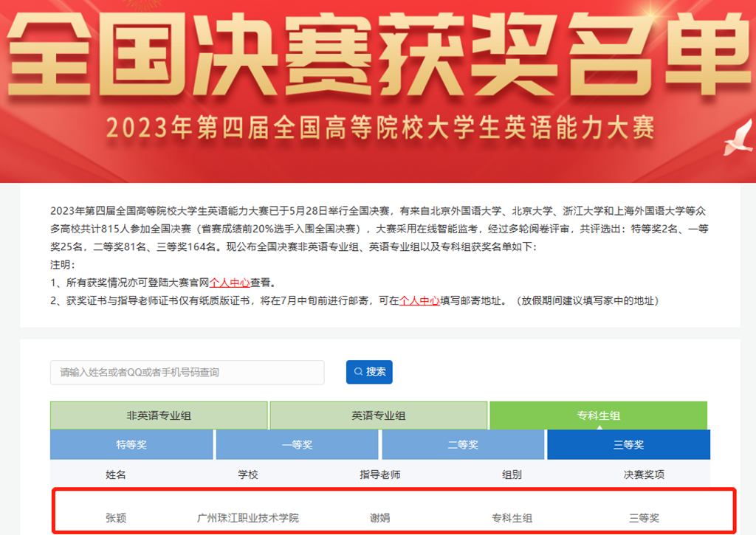Open 个人中心 link for mailing address
Screen dimensions: 756x535
(x=419, y=301)
